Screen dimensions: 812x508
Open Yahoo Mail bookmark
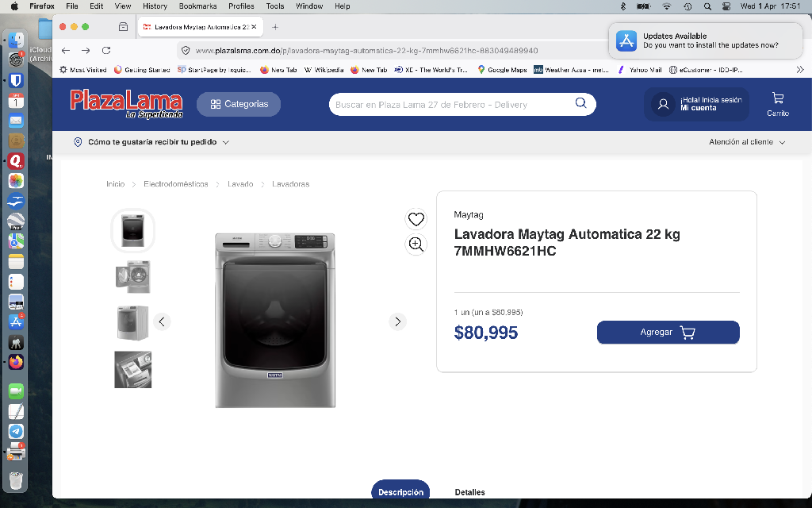click(x=640, y=70)
